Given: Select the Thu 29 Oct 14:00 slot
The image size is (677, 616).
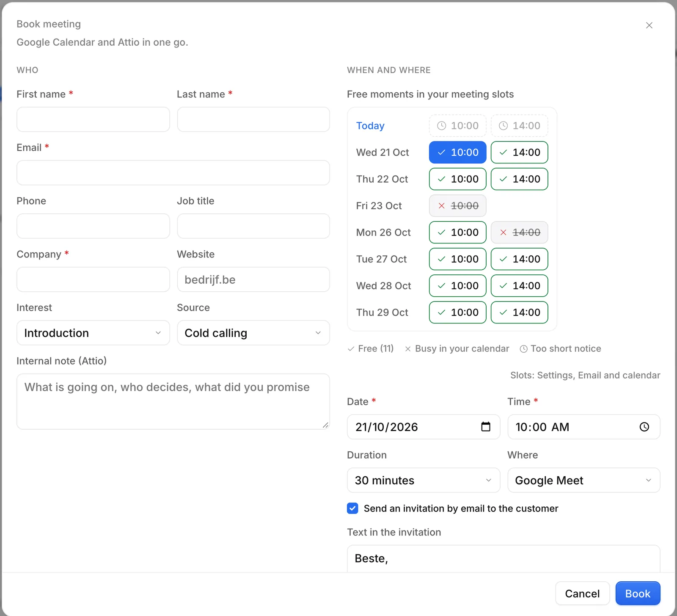Looking at the screenshot, I should coord(520,312).
